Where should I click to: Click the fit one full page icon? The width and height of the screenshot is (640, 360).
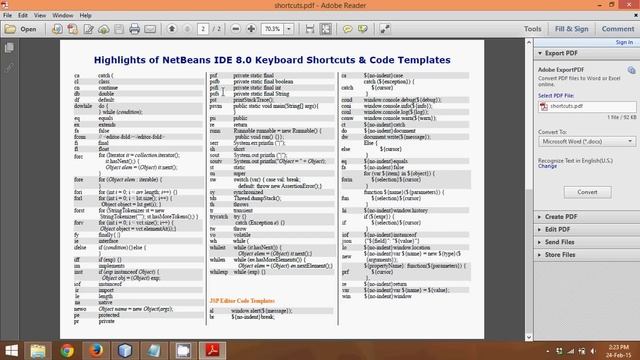coord(326,29)
